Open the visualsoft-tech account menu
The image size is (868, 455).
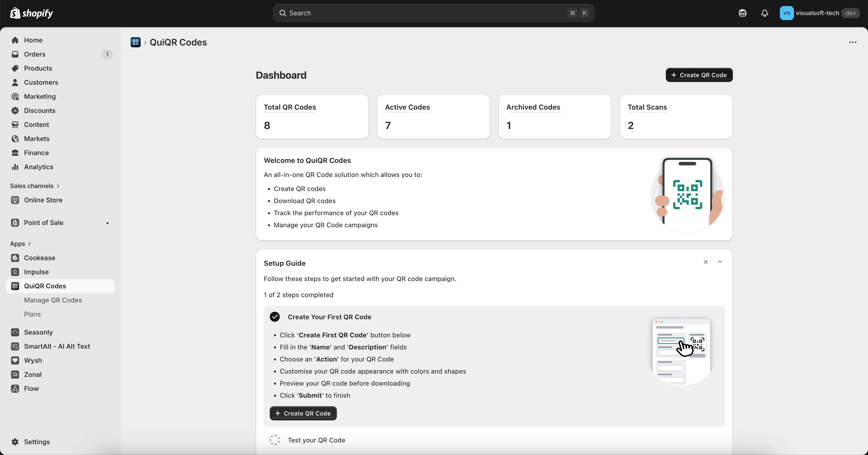click(820, 13)
